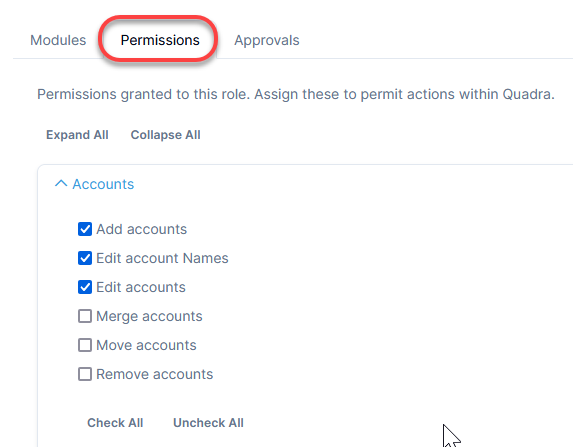
Task: Untick the Edit accounts checkbox
Action: 85,287
